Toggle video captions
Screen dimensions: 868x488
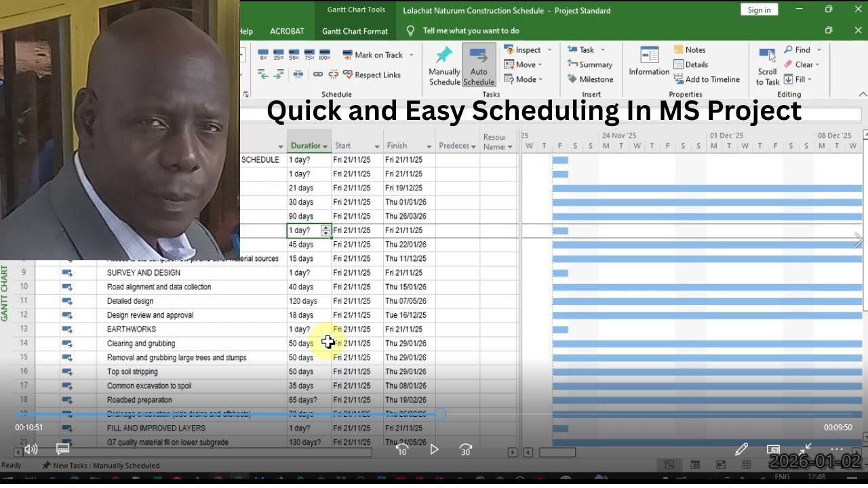tap(63, 449)
